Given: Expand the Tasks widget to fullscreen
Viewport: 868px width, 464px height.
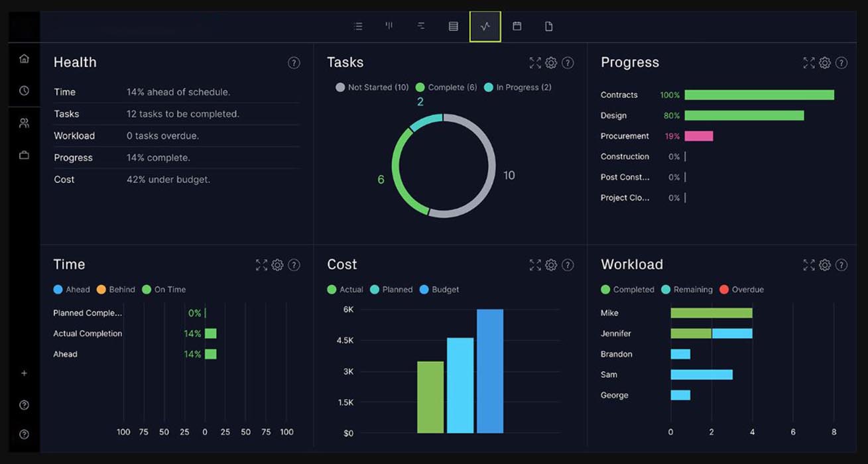Looking at the screenshot, I should click(x=535, y=63).
